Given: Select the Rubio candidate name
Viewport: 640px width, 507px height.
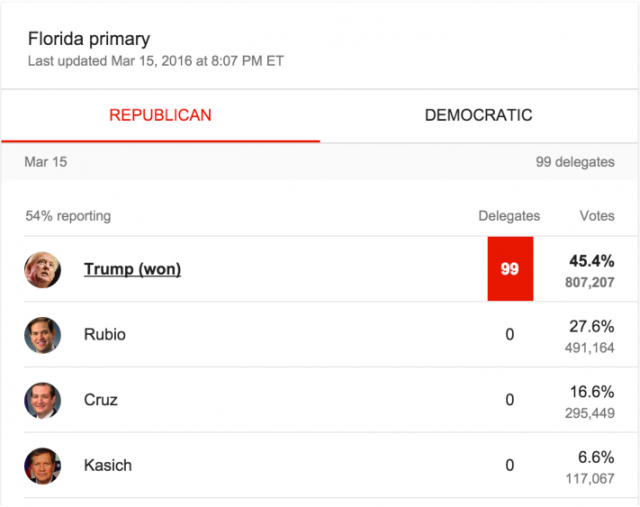Looking at the screenshot, I should [x=105, y=335].
